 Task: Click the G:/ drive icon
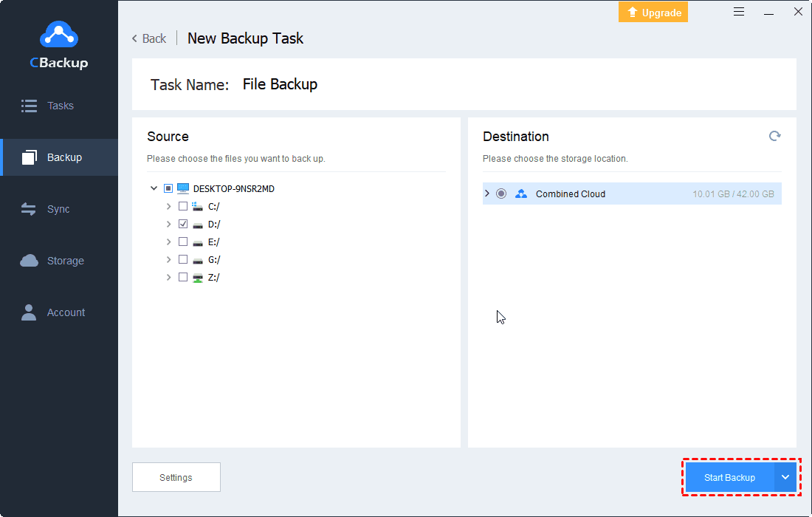(x=197, y=260)
